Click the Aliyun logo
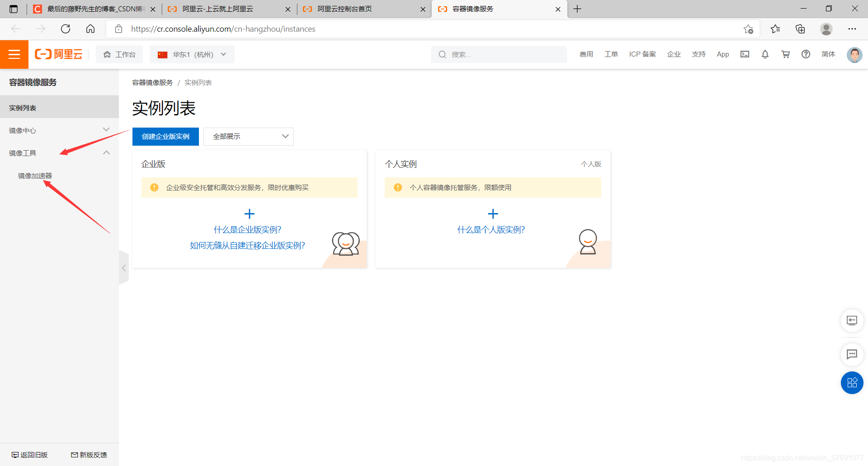 pos(59,54)
